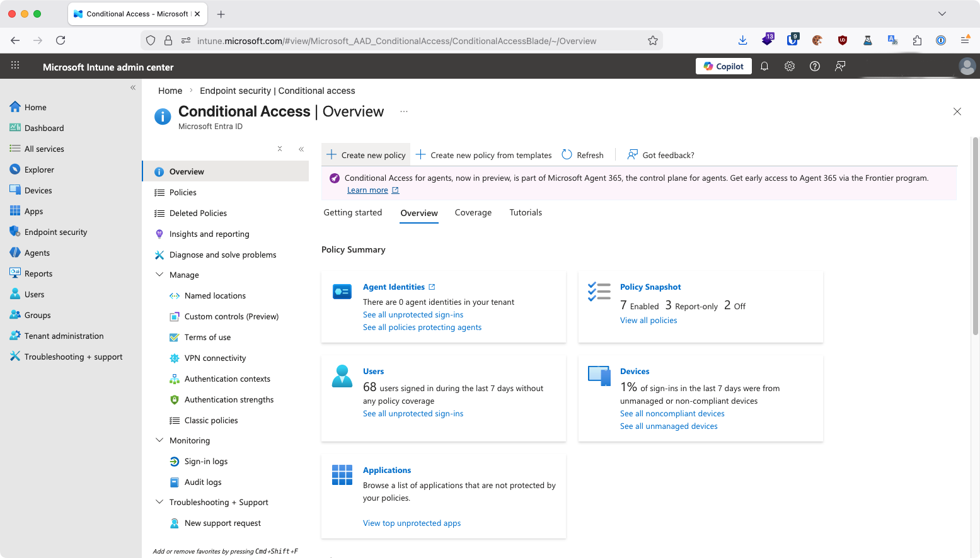Close the Conditional Access blade
Image resolution: width=980 pixels, height=558 pixels.
click(x=957, y=111)
